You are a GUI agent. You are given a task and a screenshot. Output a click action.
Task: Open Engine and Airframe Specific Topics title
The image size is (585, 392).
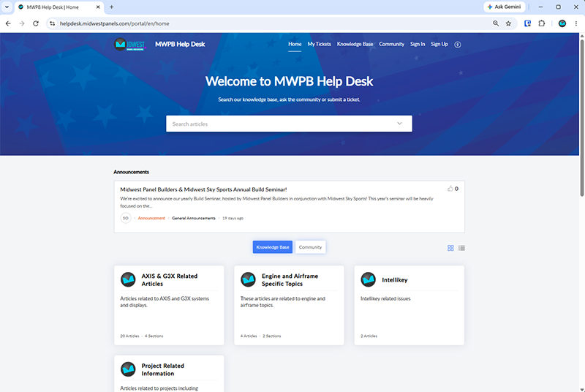click(290, 279)
